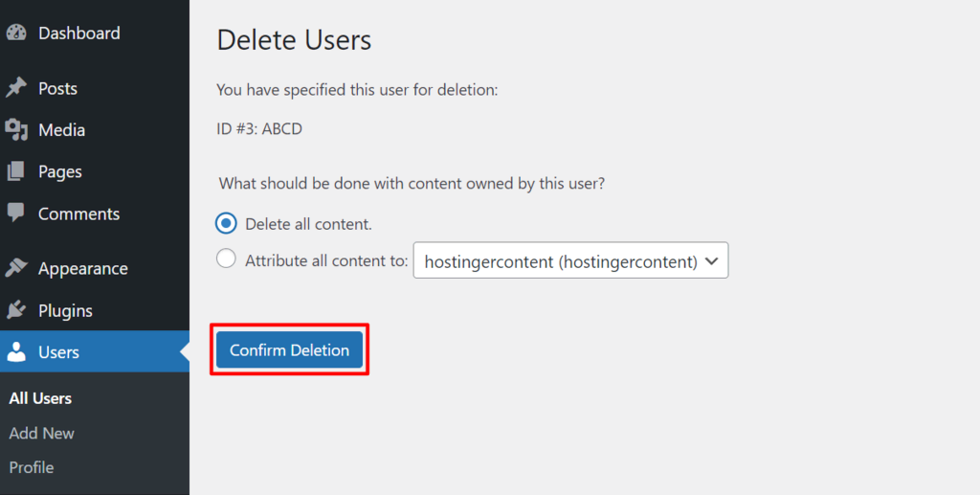The image size is (980, 495).
Task: Navigate to the Comments menu
Action: pyautogui.click(x=78, y=214)
